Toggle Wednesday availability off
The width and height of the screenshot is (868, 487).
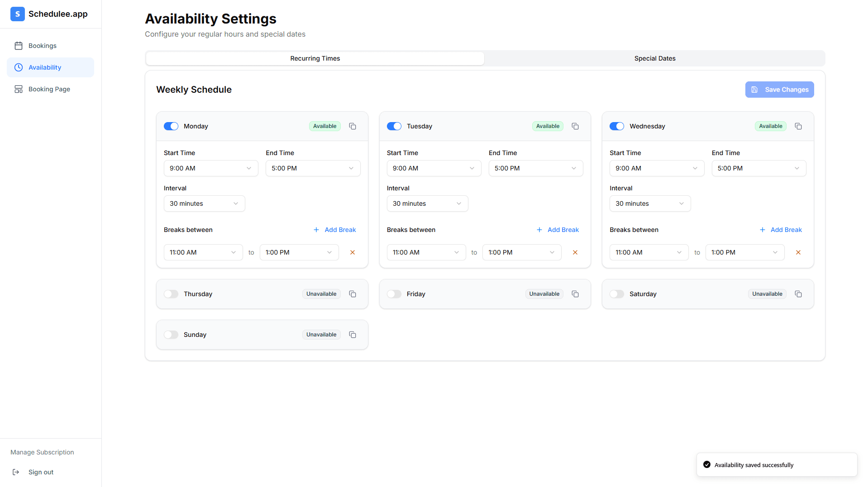[x=617, y=126]
